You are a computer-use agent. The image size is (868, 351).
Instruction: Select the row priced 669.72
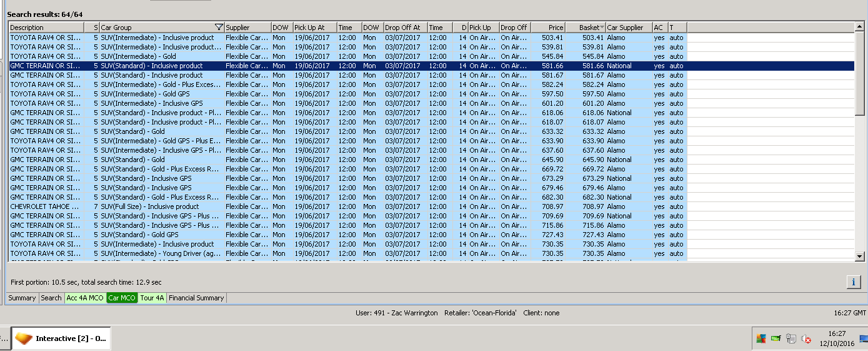347,169
